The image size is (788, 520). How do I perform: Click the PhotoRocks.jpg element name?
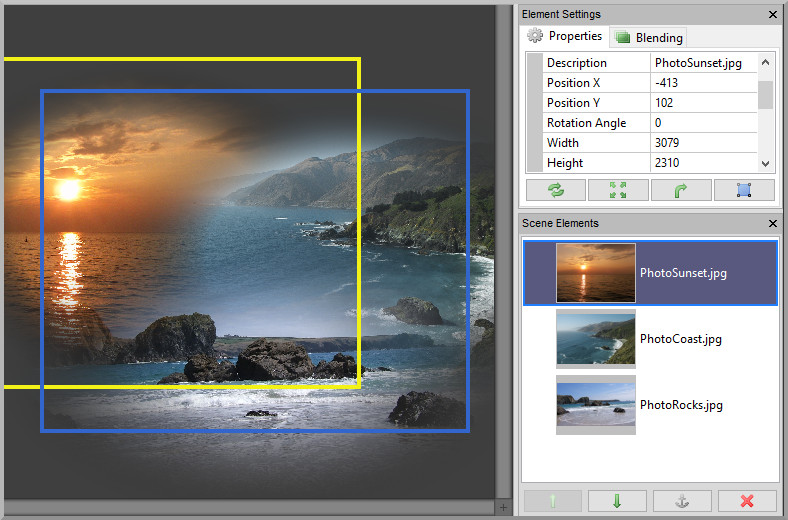(681, 405)
